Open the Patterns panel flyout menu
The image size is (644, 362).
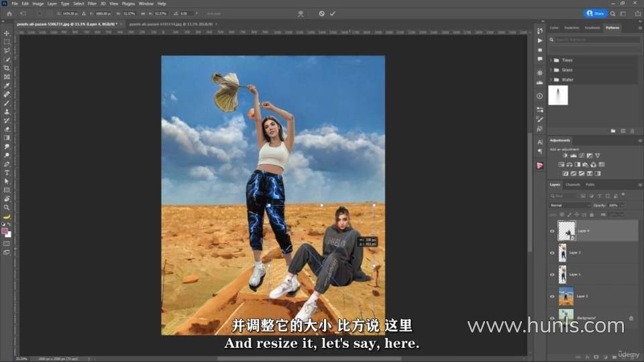click(x=640, y=28)
